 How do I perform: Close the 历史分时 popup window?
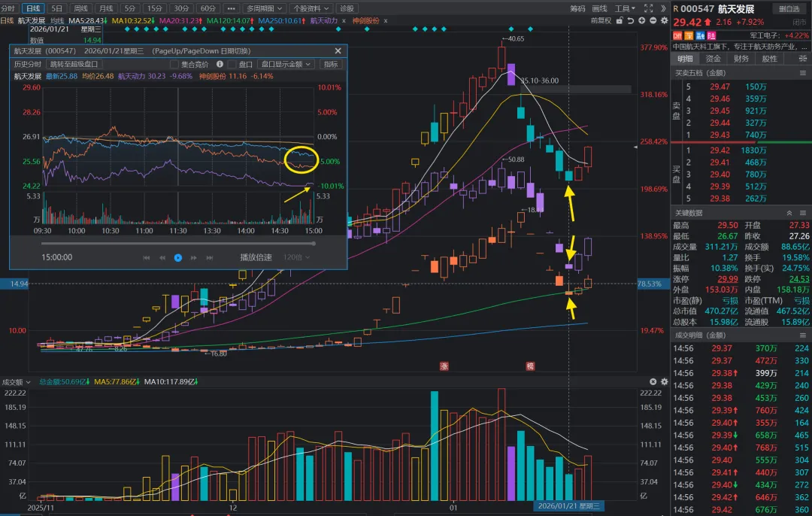tap(338, 50)
